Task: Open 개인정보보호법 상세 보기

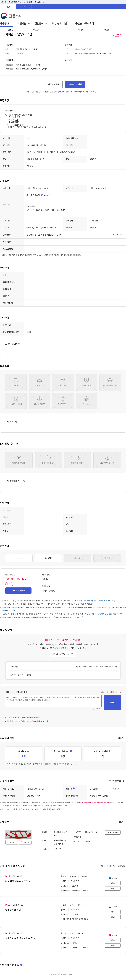Action: (x=63, y=654)
